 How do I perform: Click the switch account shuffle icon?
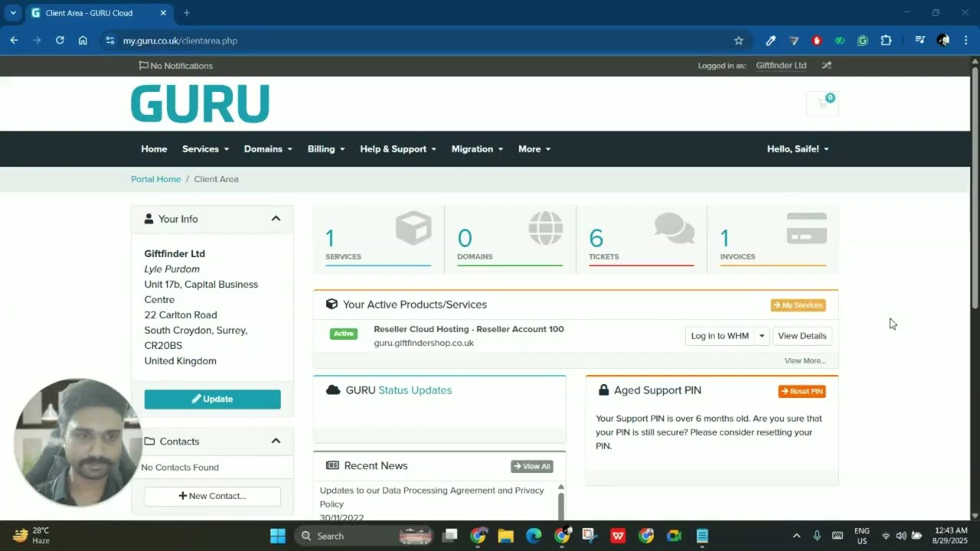coord(826,66)
